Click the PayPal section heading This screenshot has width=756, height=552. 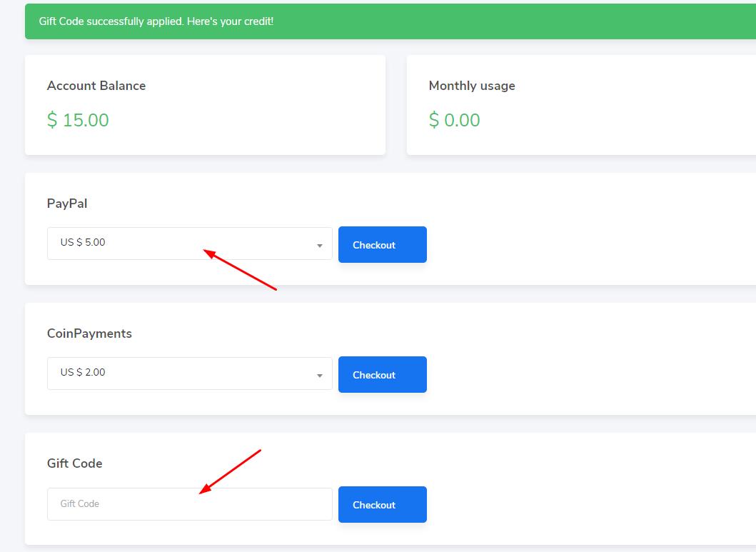[x=67, y=204]
